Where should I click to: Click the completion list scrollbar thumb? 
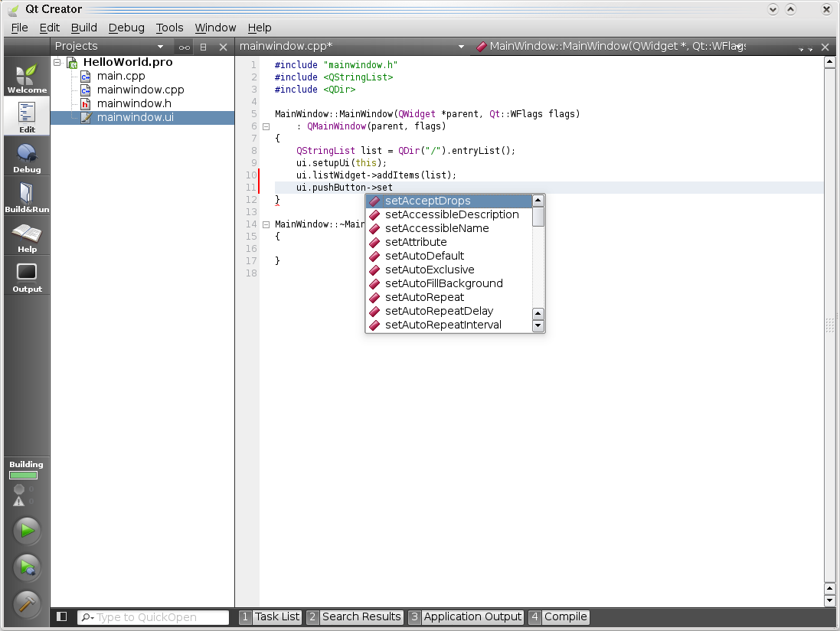pos(538,217)
